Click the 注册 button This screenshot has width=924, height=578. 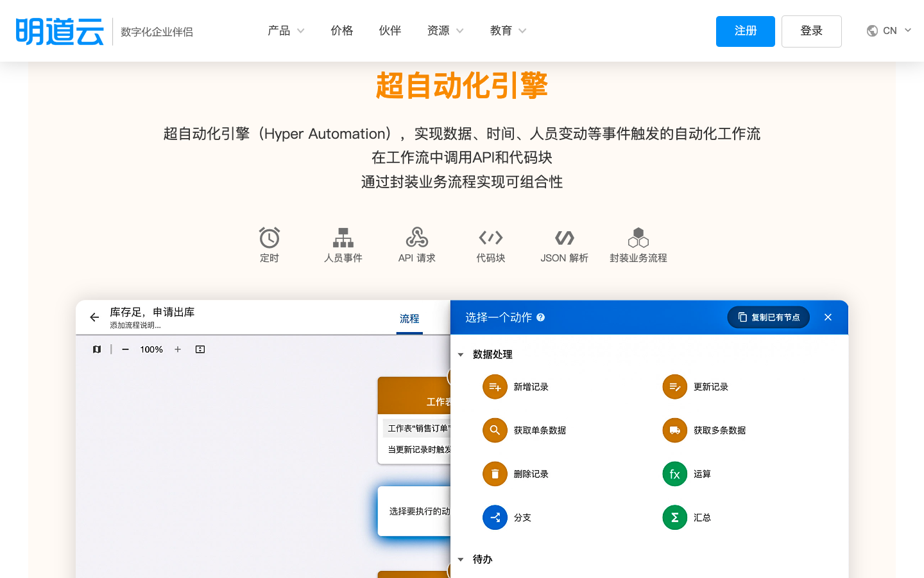pos(745,30)
